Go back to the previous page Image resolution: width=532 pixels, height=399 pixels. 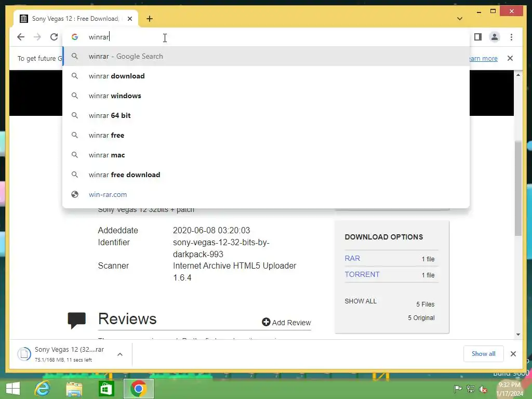tap(21, 37)
